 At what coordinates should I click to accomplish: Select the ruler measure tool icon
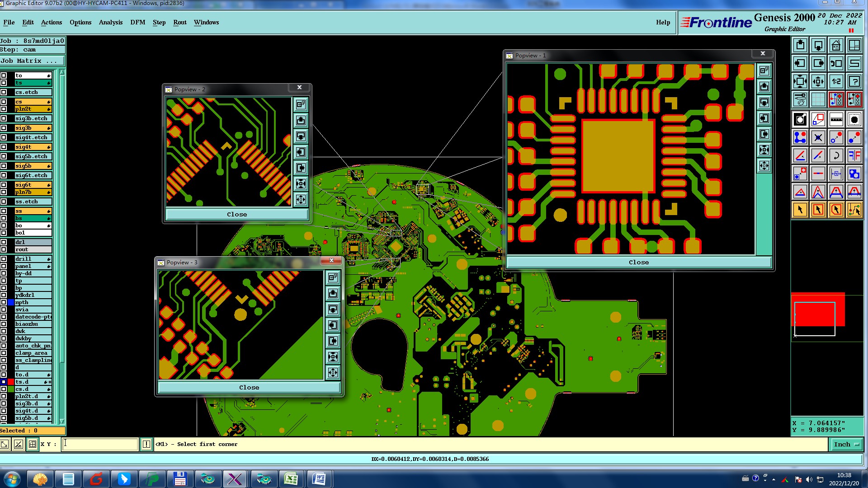coord(836,120)
